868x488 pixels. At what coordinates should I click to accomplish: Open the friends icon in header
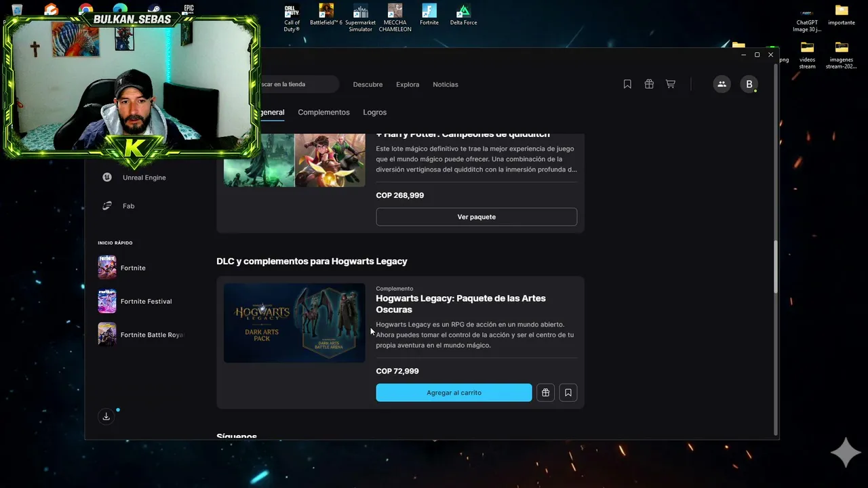click(x=722, y=84)
